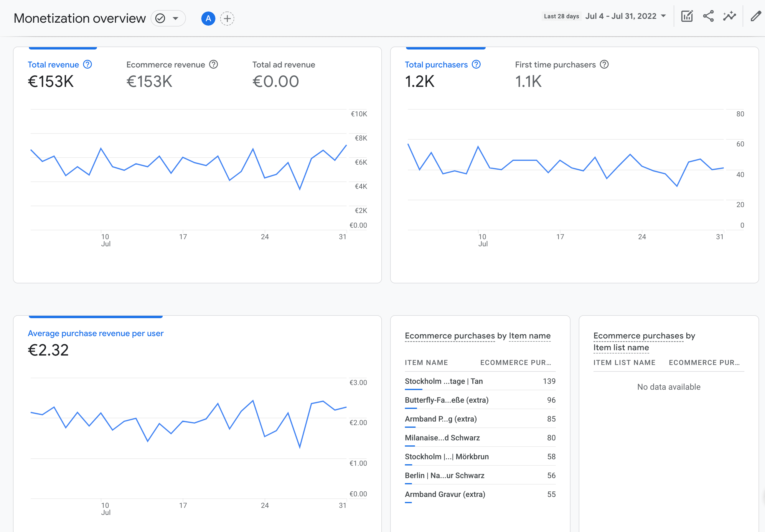Screen dimensions: 765x532
Task: Click the Ecommerce purchases metric link
Action: pos(449,336)
